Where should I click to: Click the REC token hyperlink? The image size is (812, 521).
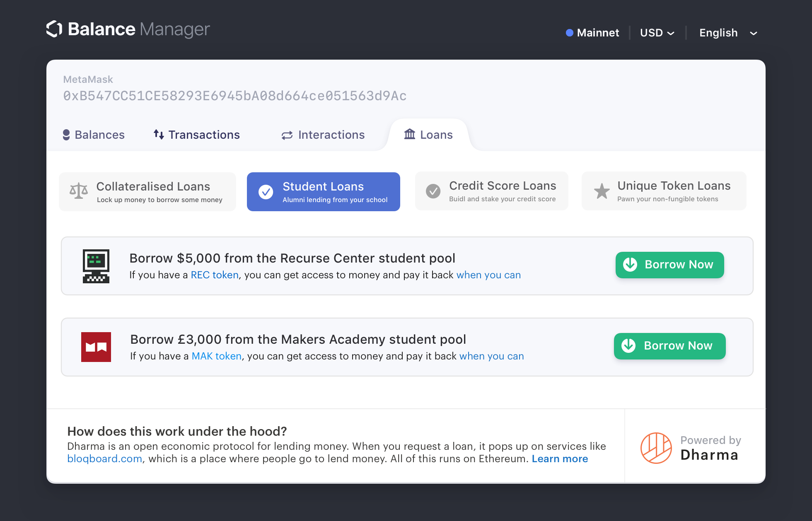(214, 275)
